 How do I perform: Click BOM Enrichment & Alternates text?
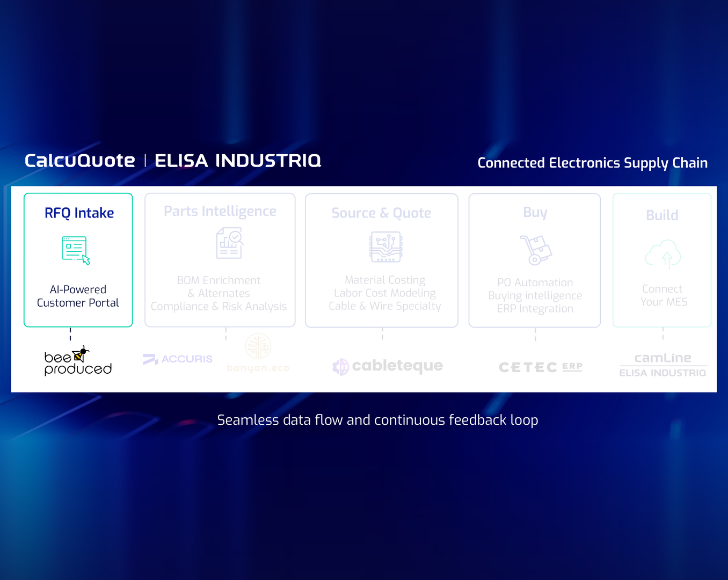pyautogui.click(x=219, y=287)
